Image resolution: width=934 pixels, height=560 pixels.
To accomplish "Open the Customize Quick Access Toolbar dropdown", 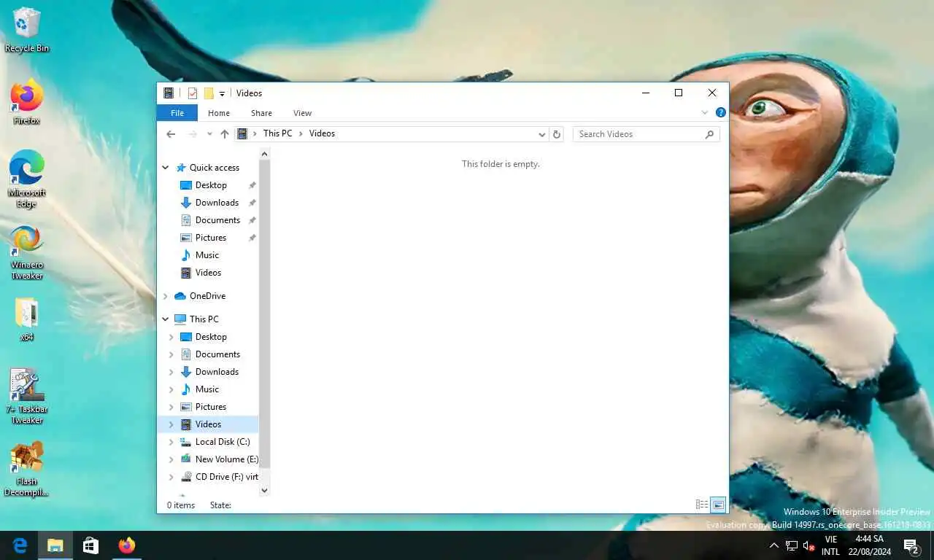I will tap(222, 93).
